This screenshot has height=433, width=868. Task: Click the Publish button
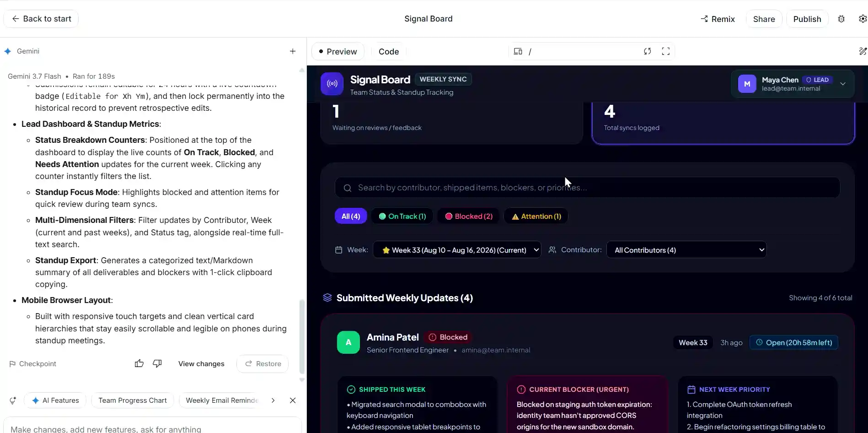tap(807, 19)
